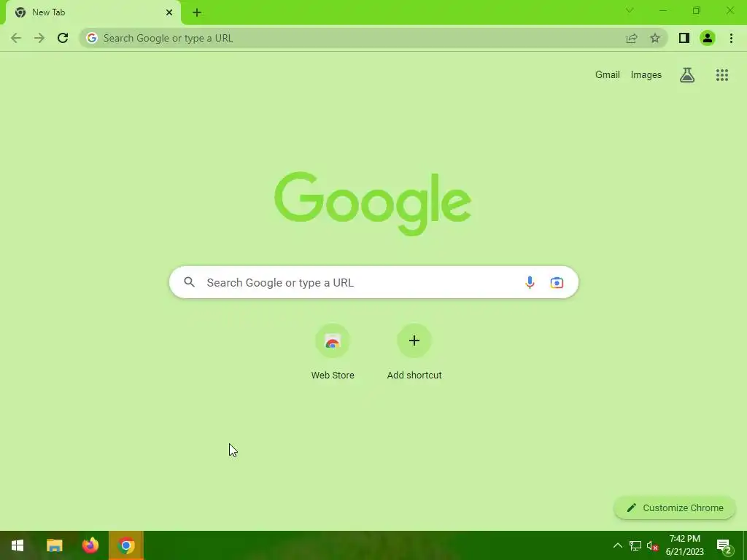Open the muted volume control

coord(652,545)
